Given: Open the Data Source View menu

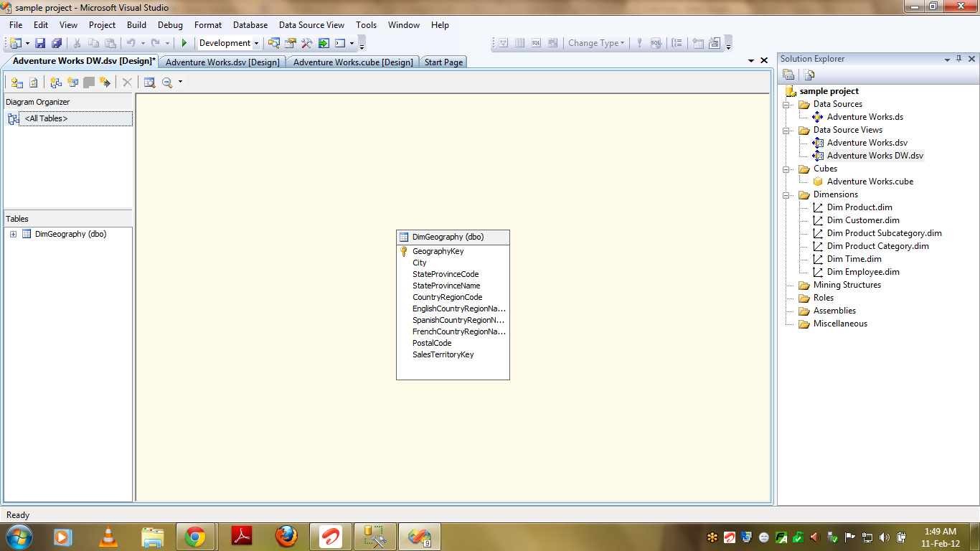Looking at the screenshot, I should click(x=311, y=25).
